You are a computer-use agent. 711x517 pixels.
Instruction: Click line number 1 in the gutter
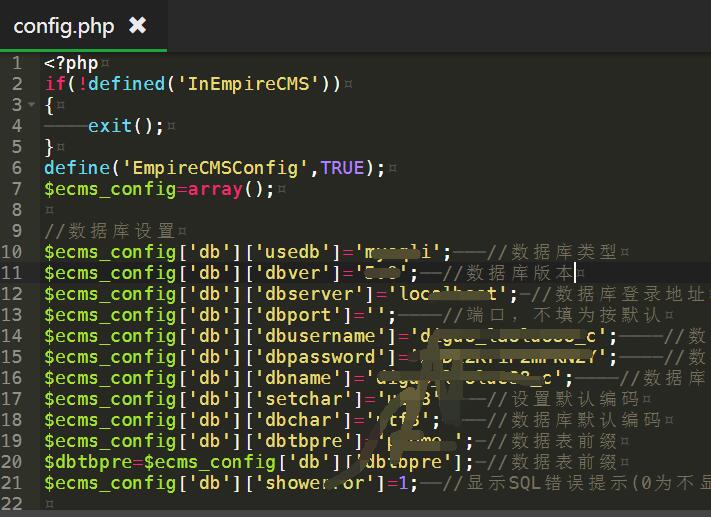tap(17, 63)
